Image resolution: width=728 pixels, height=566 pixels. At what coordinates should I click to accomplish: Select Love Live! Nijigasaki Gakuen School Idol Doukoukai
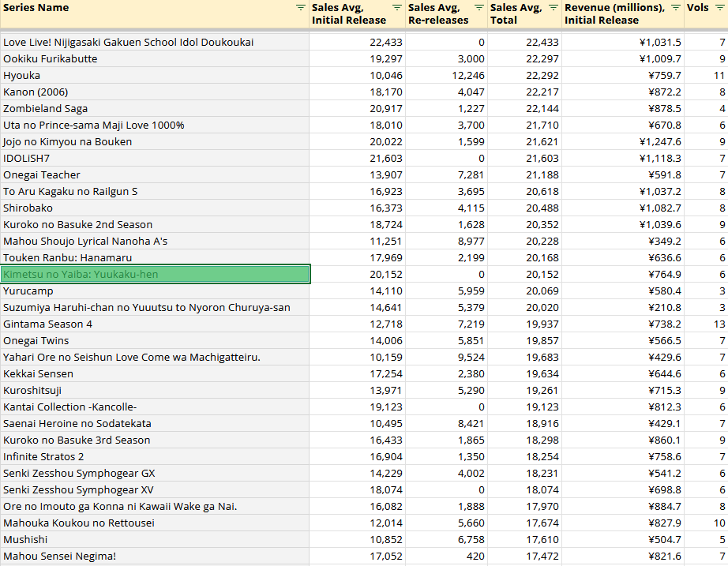155,43
